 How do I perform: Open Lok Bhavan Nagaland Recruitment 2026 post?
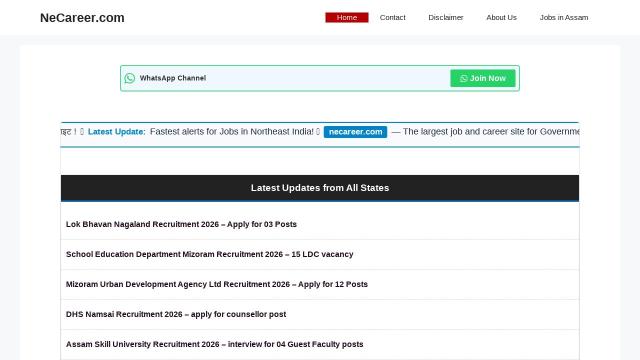[x=181, y=224]
